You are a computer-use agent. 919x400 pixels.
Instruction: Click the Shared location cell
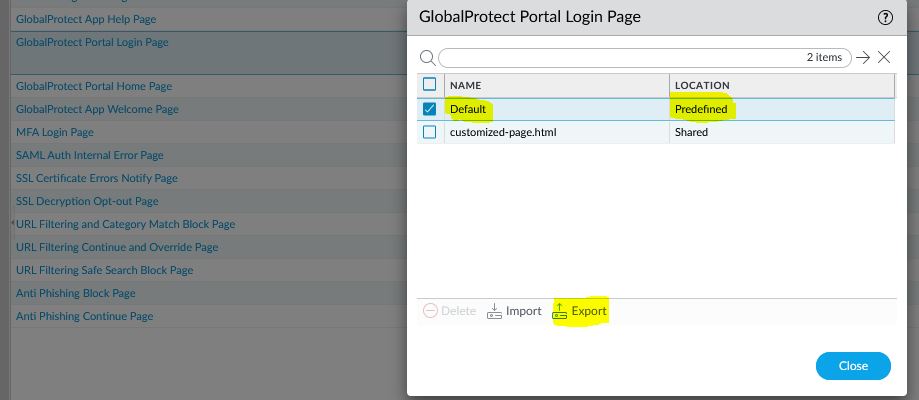tap(691, 132)
